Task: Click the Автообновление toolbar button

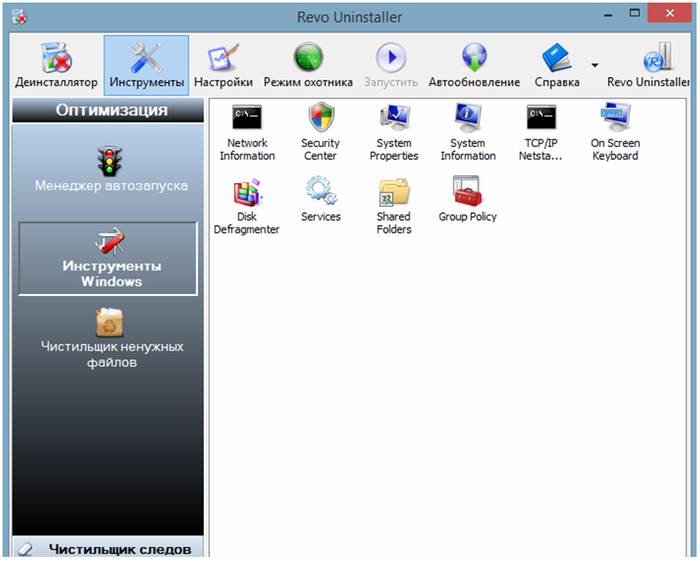Action: (474, 65)
